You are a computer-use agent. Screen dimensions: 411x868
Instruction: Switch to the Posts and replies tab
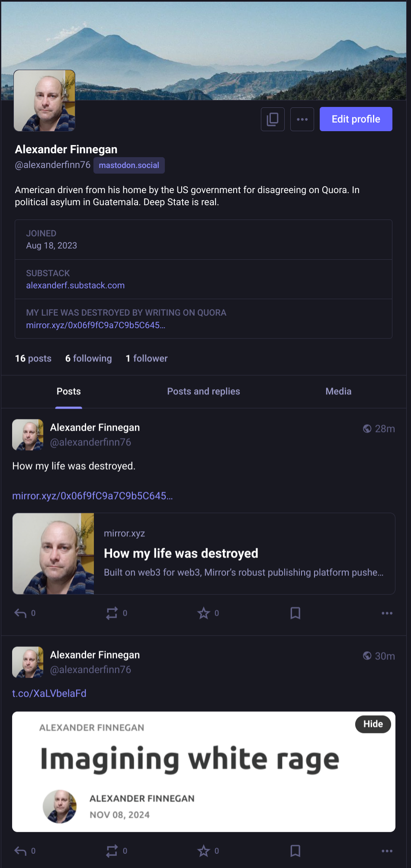click(203, 391)
